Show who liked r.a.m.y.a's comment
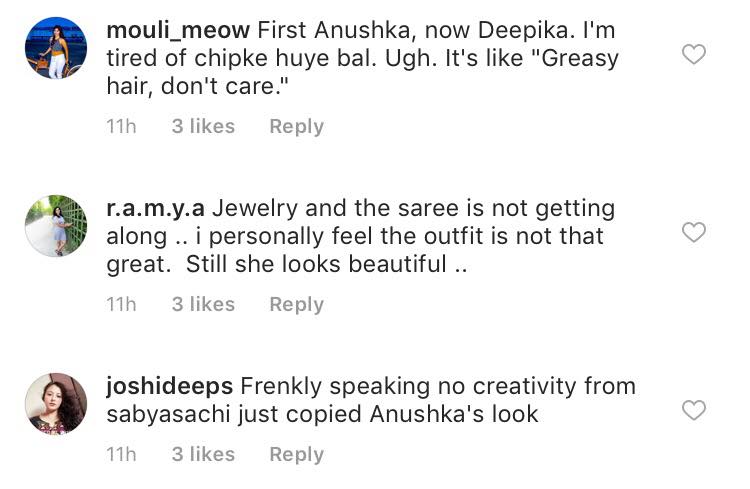Viewport: 750px width, 489px height. click(203, 305)
